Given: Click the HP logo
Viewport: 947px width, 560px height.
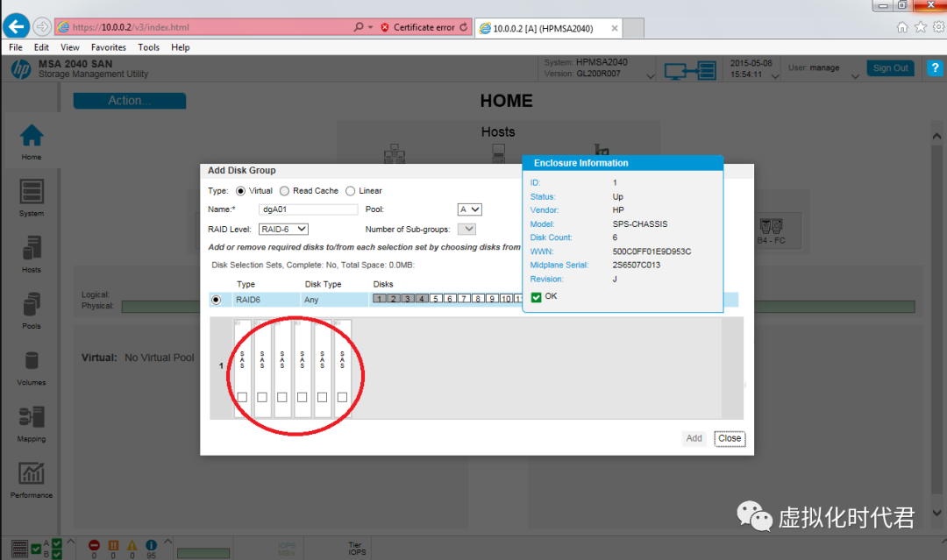Looking at the screenshot, I should [x=21, y=69].
